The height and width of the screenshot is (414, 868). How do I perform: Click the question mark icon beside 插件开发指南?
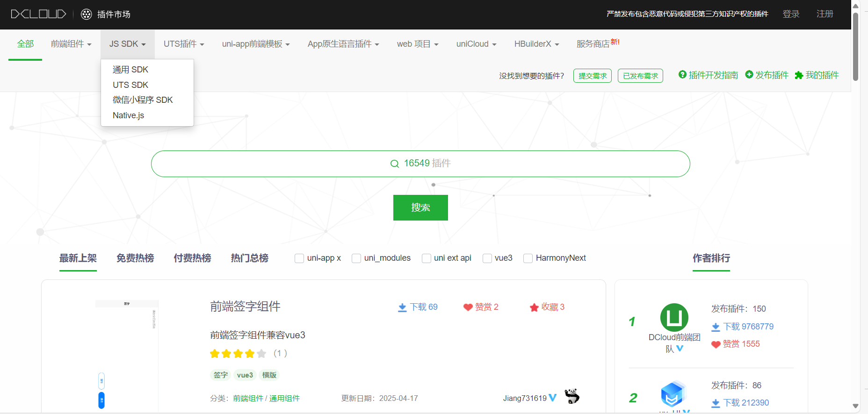click(682, 74)
